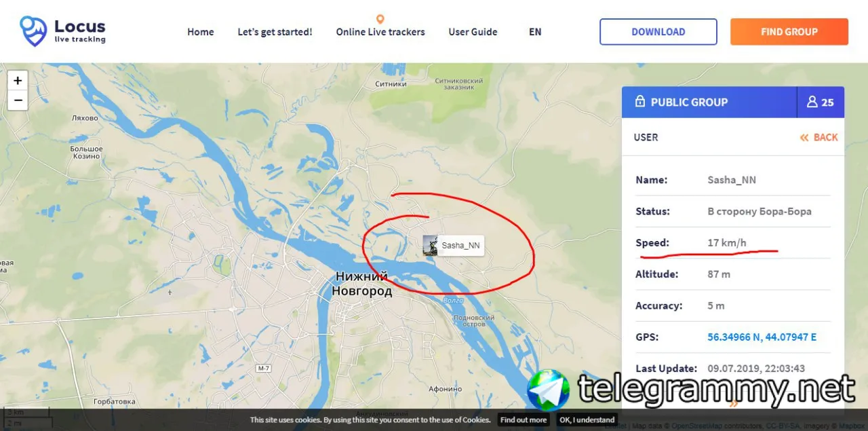Image resolution: width=868 pixels, height=431 pixels.
Task: Click the DOWNLOAD button
Action: tap(658, 32)
